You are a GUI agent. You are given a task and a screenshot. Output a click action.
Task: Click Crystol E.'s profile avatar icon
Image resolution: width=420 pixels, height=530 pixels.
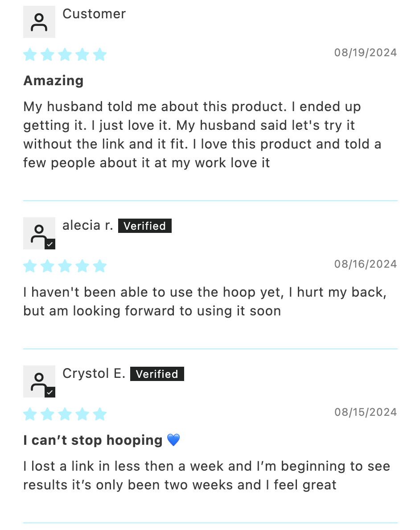click(x=39, y=381)
